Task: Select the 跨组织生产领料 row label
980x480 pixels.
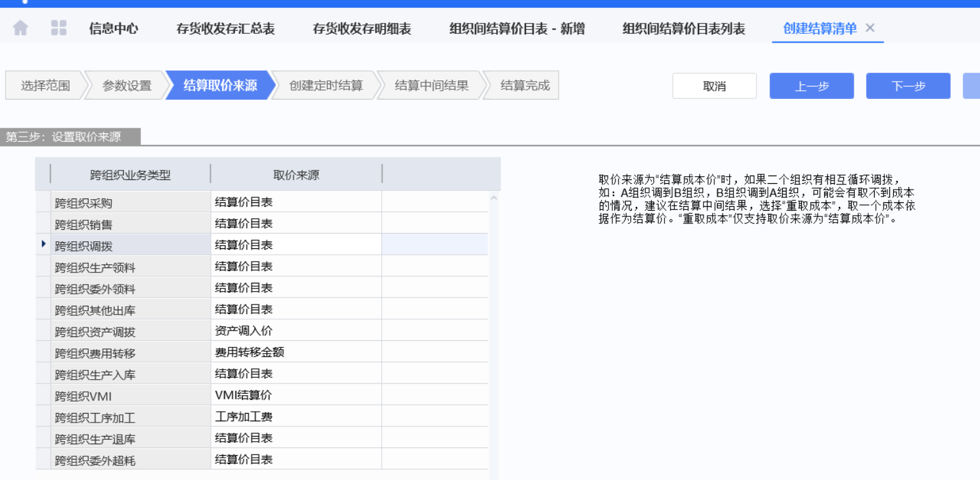Action: click(x=131, y=266)
